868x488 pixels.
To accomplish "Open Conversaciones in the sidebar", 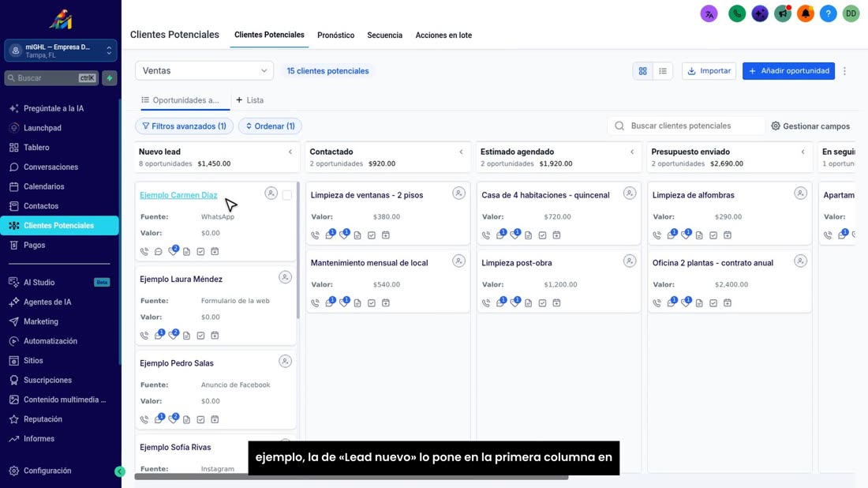I will [51, 167].
